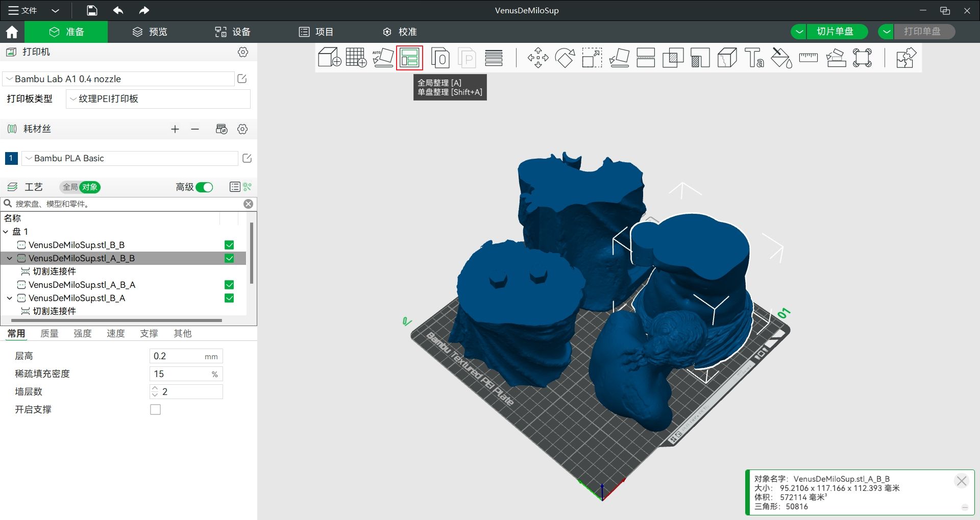This screenshot has width=980, height=520.
Task: Click the object search input field
Action: pos(128,204)
